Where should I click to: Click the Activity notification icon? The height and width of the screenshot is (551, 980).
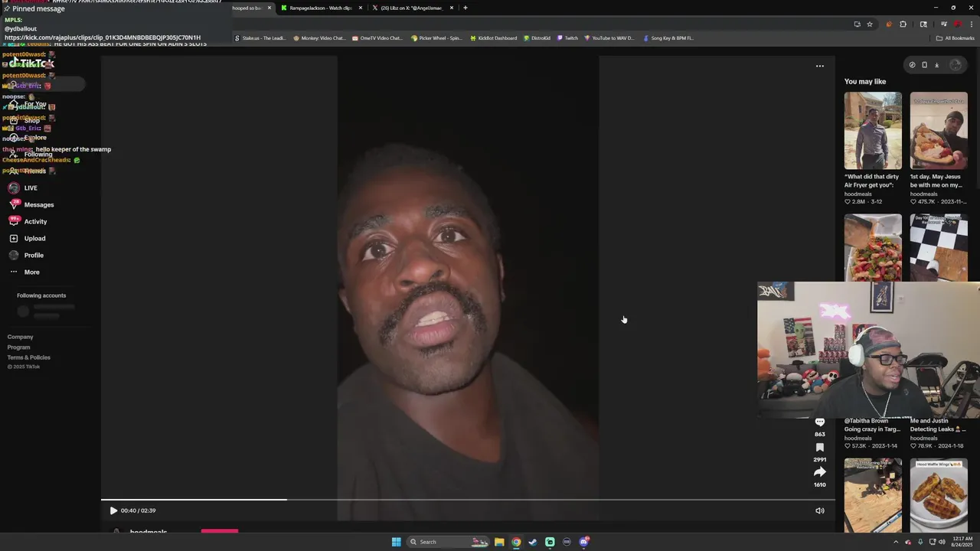click(14, 222)
